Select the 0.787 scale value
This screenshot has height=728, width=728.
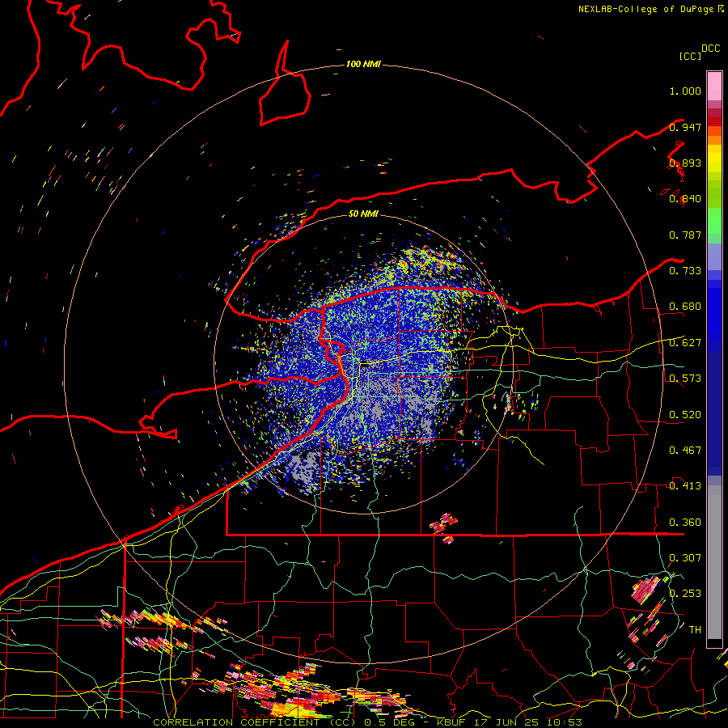click(x=685, y=235)
